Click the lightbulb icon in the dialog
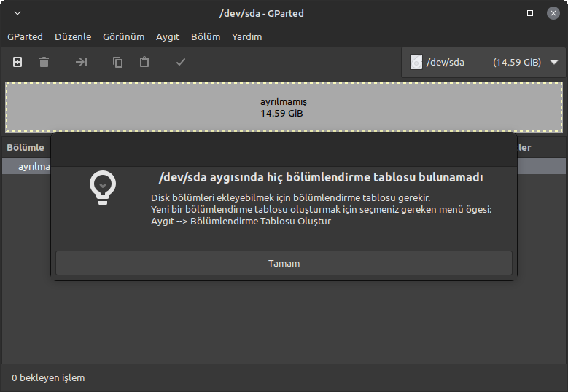Screen dimensions: 568x392 [103, 187]
